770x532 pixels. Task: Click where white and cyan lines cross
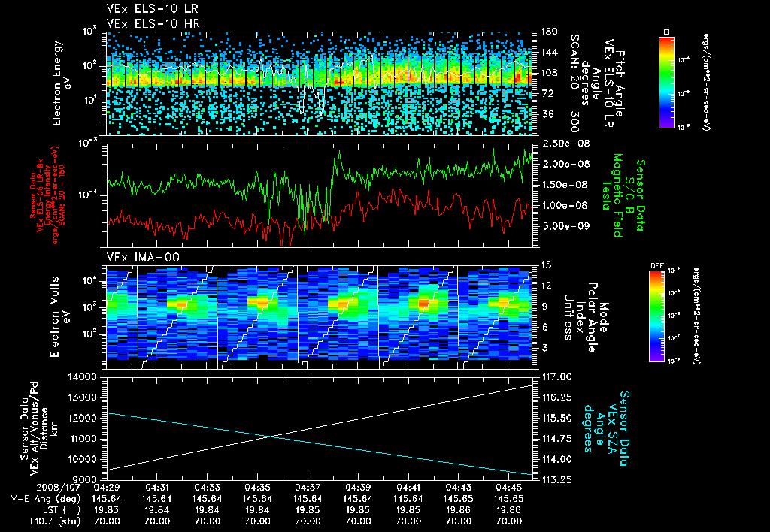coord(271,437)
